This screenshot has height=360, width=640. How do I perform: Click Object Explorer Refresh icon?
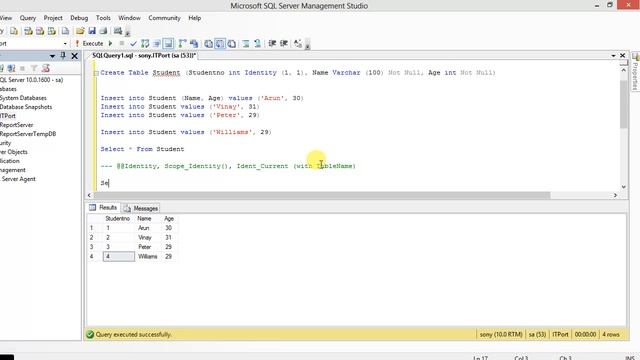[45, 68]
